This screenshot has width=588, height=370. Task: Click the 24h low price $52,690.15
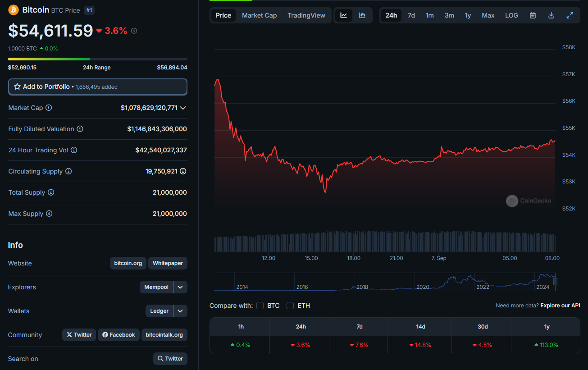tap(22, 68)
